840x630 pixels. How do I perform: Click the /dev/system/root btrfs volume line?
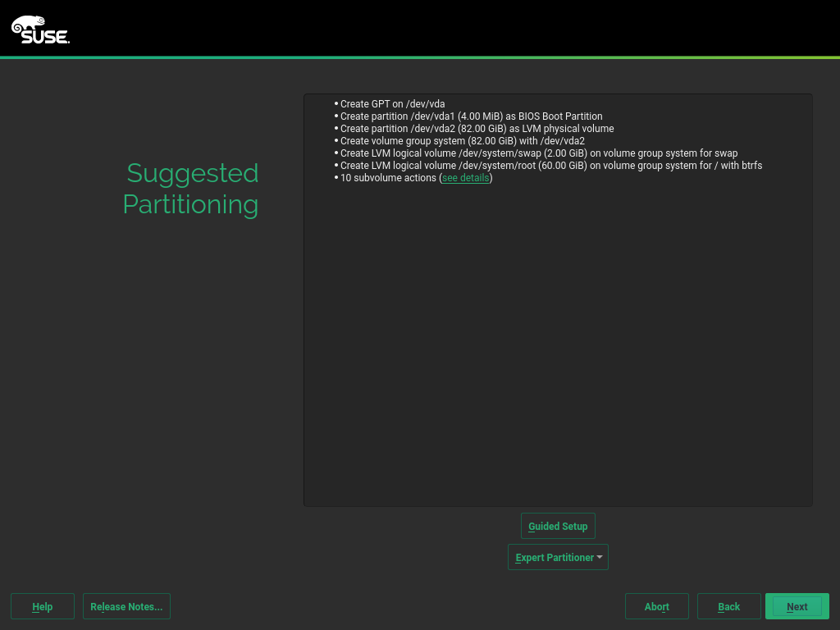click(550, 166)
